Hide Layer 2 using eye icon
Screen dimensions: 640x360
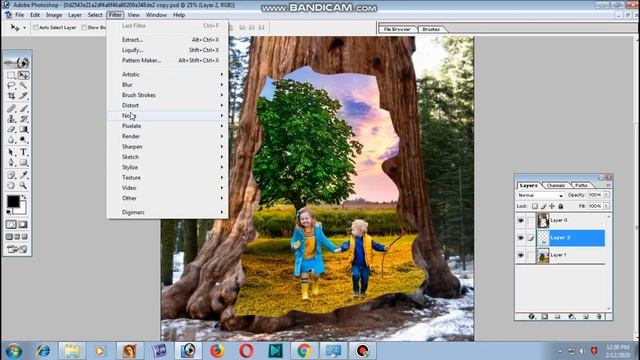click(521, 238)
